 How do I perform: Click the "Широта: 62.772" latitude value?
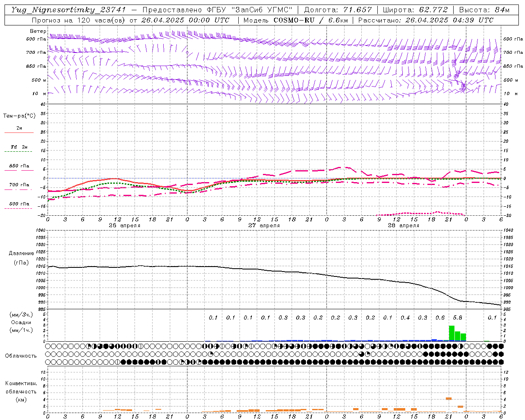(415, 10)
